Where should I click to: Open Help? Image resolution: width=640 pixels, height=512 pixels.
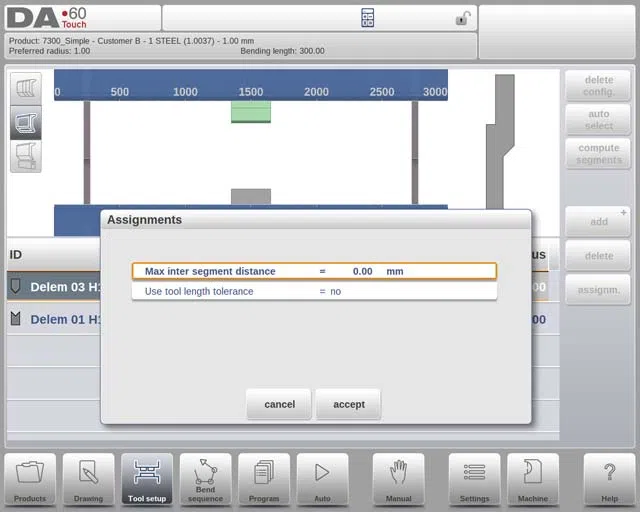point(609,480)
